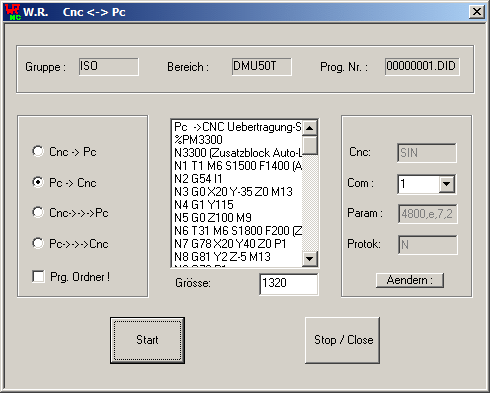490x393 pixels.
Task: Click the Cnc field showing SIN
Action: (x=427, y=153)
